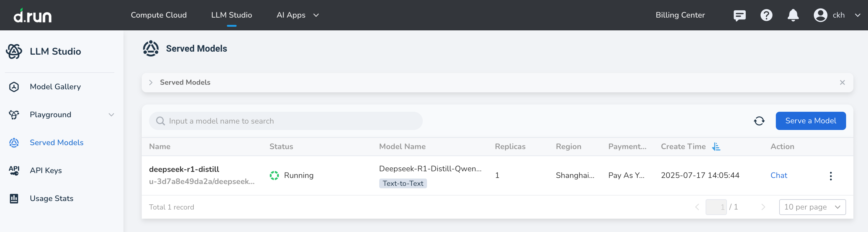Open the AI Apps dropdown

tap(297, 15)
